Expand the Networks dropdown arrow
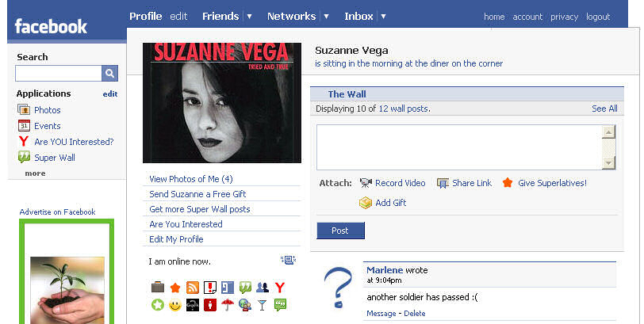Viewport: 644px width, 324px height. [x=326, y=16]
